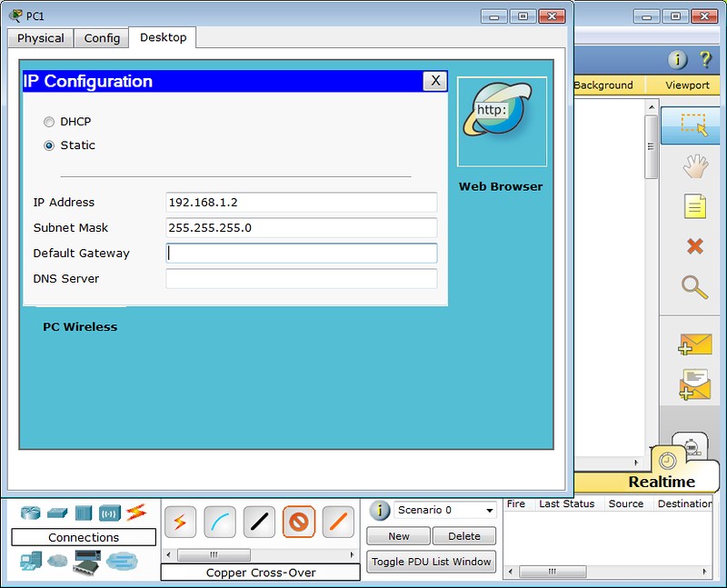Click the Viewport button
Screen dimensions: 727x588
click(687, 85)
